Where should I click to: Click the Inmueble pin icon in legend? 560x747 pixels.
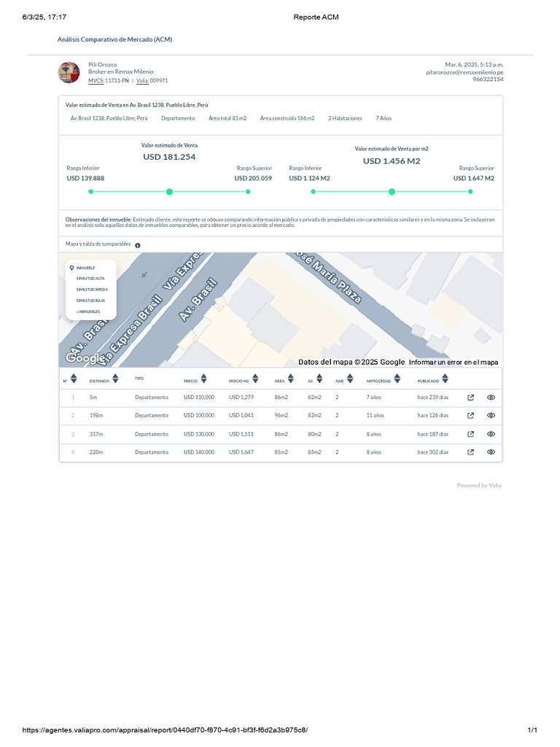point(71,268)
